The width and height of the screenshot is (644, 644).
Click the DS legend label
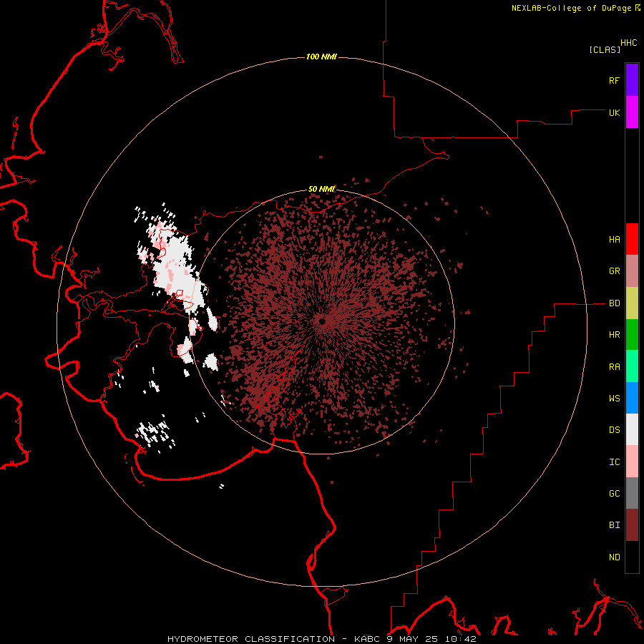coord(614,430)
